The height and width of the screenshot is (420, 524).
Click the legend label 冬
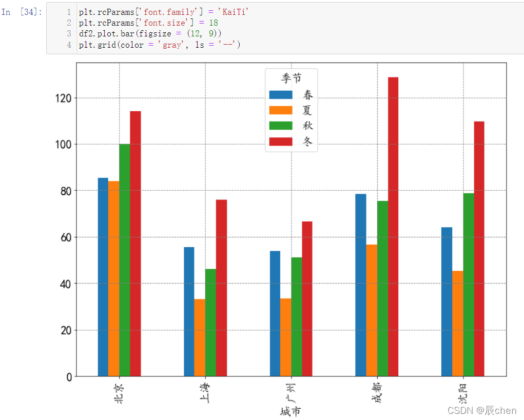[x=308, y=141]
